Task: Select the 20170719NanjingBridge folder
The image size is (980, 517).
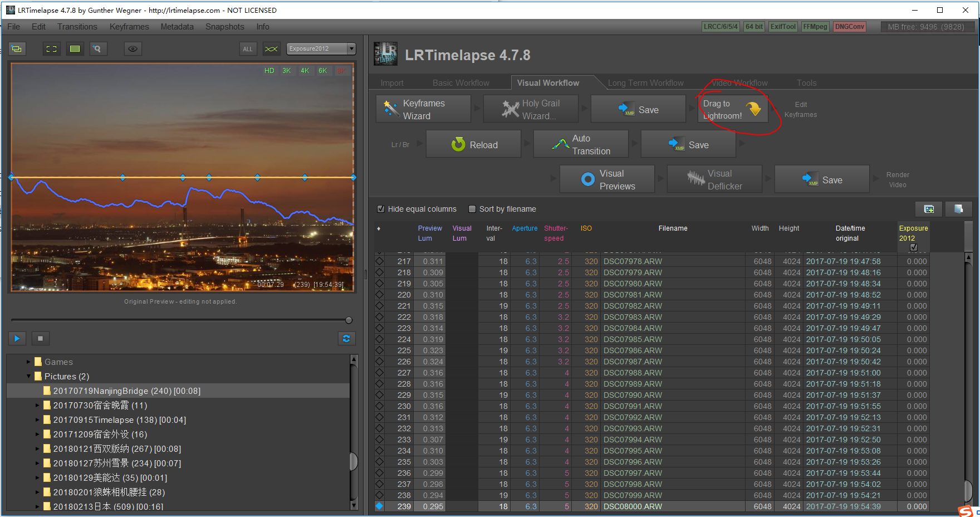Action: coord(178,391)
